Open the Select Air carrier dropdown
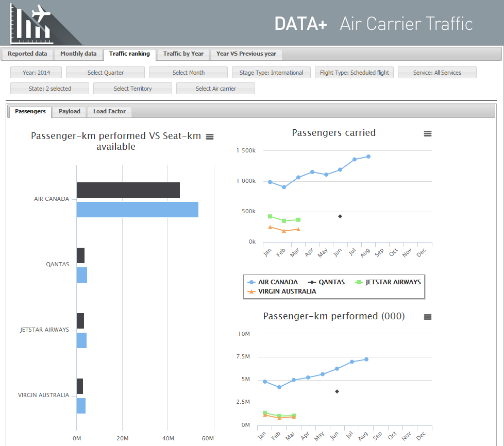This screenshot has height=446, width=504. pyautogui.click(x=216, y=89)
